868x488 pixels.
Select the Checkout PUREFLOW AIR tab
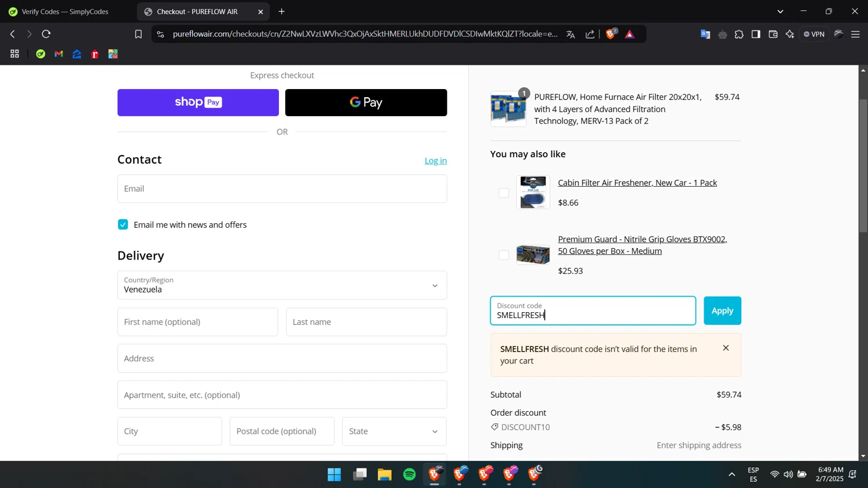[x=197, y=12]
